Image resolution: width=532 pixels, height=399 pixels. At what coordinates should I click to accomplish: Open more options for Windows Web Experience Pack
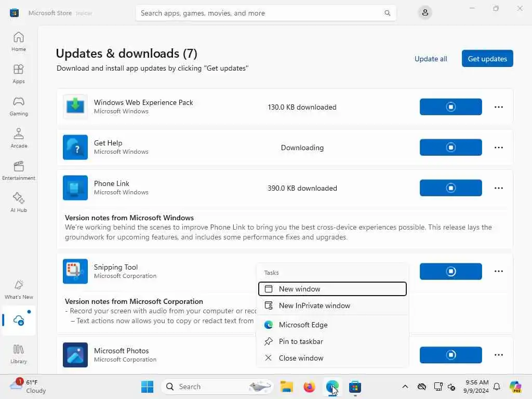pyautogui.click(x=498, y=107)
